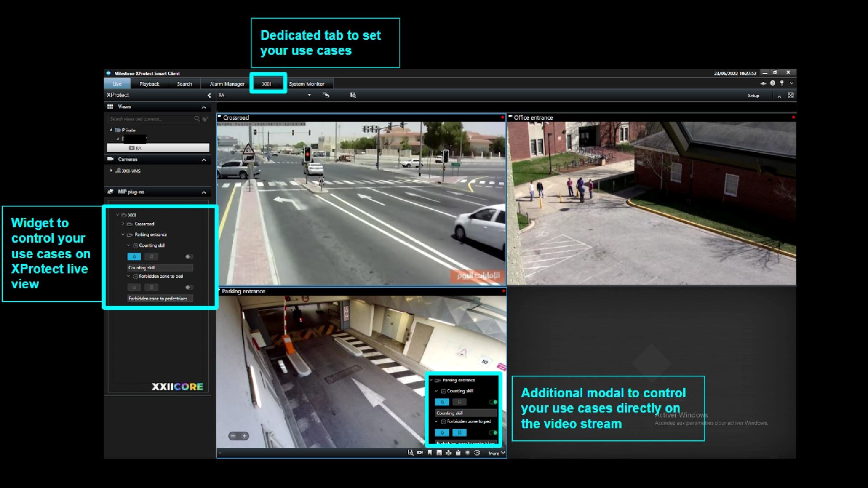Screen dimensions: 868x488
Task: Click the collapse toolbar arrow near Setup
Action: pyautogui.click(x=779, y=96)
